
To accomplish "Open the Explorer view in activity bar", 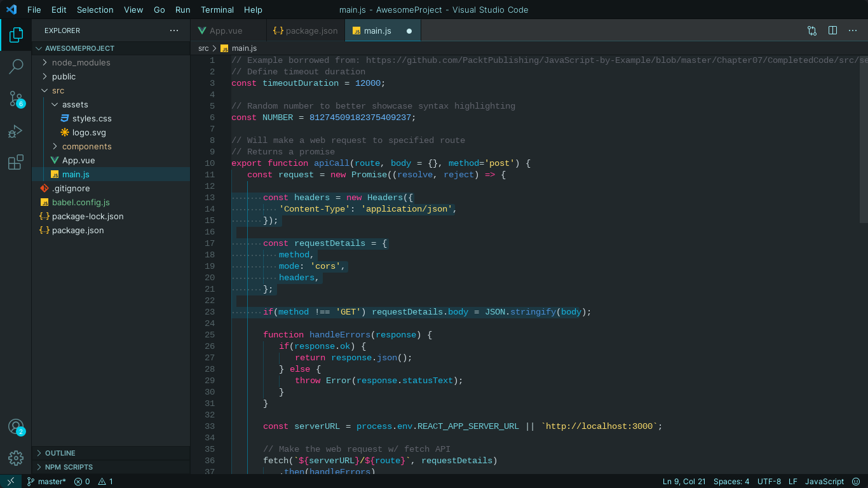I will tap(16, 34).
